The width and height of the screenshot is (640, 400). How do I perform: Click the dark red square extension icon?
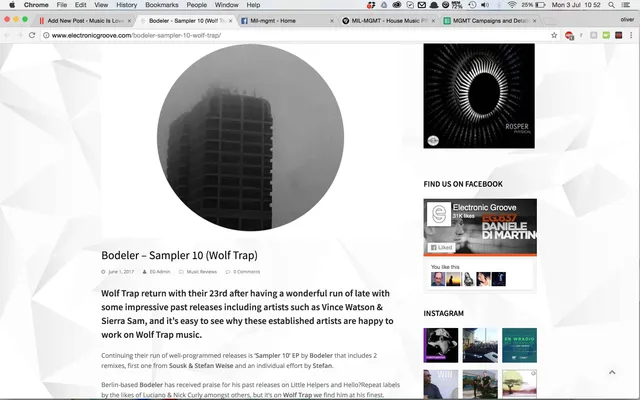point(619,36)
